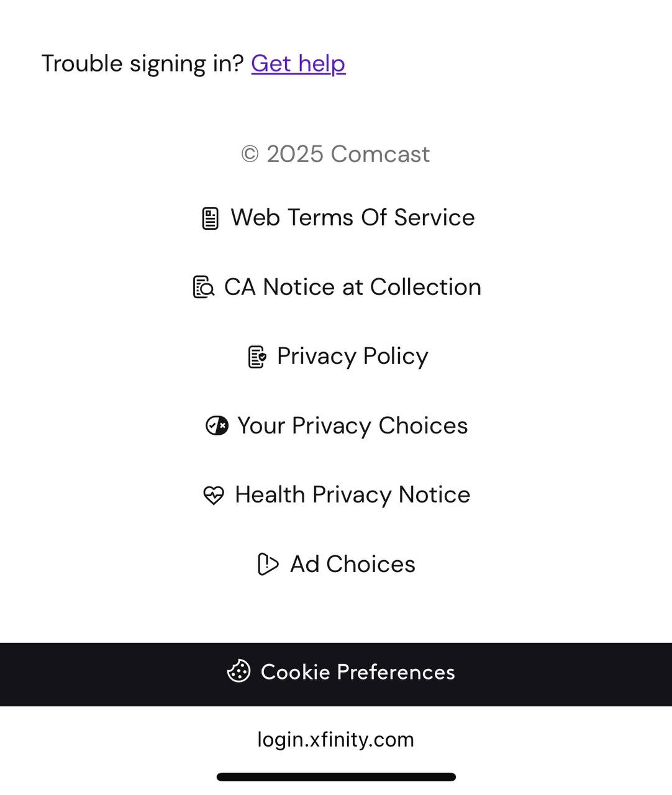672x795 pixels.
Task: Select the Your Privacy Choices text link
Action: [352, 425]
